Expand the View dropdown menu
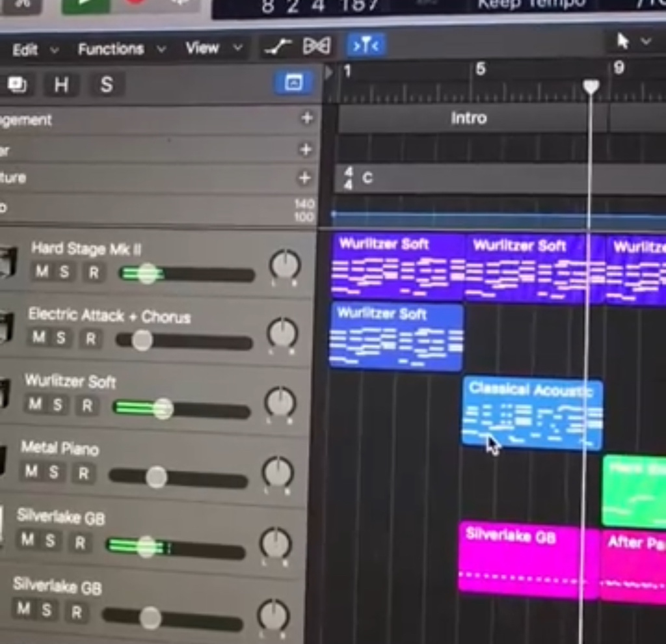 213,48
